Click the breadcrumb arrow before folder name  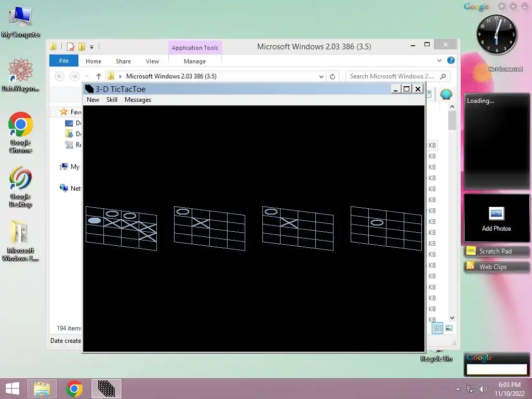(120, 76)
